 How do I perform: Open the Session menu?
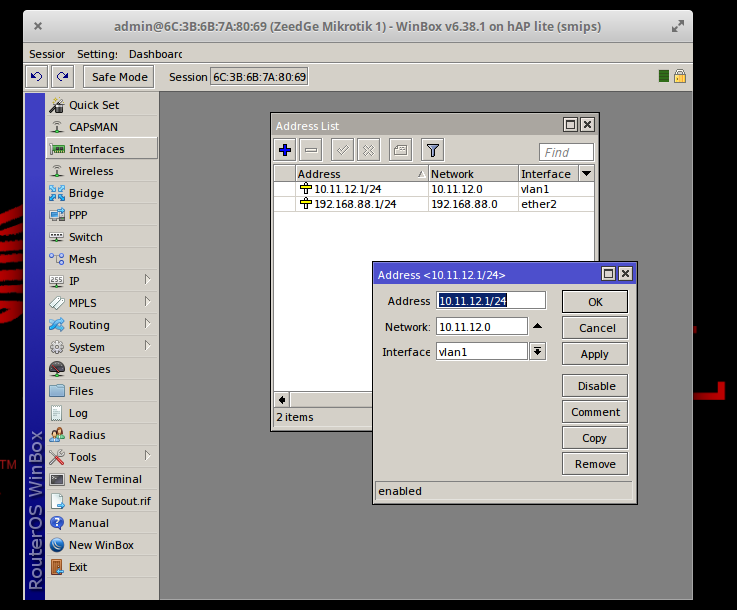[x=47, y=54]
